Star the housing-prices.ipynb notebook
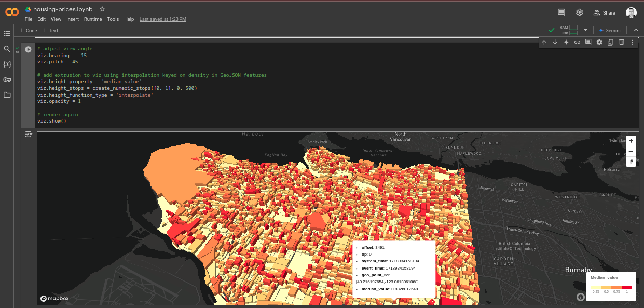The height and width of the screenshot is (308, 644). click(102, 9)
